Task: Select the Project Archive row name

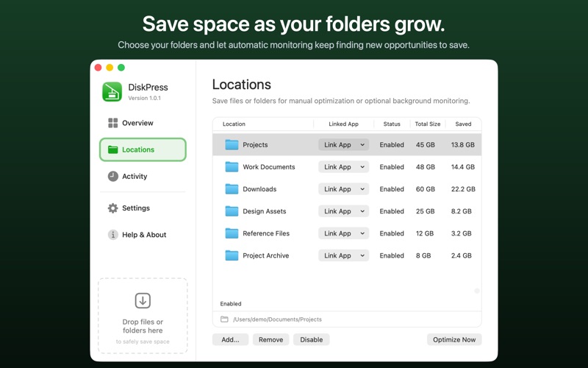Action: pos(266,255)
